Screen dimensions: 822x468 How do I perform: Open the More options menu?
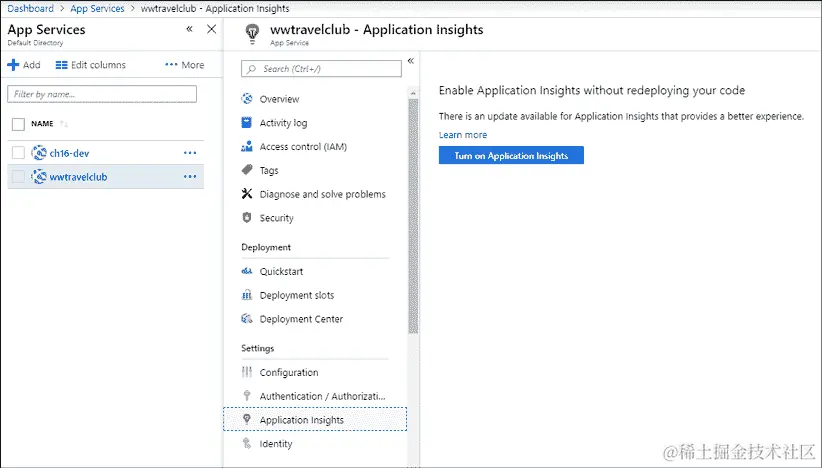(x=185, y=65)
